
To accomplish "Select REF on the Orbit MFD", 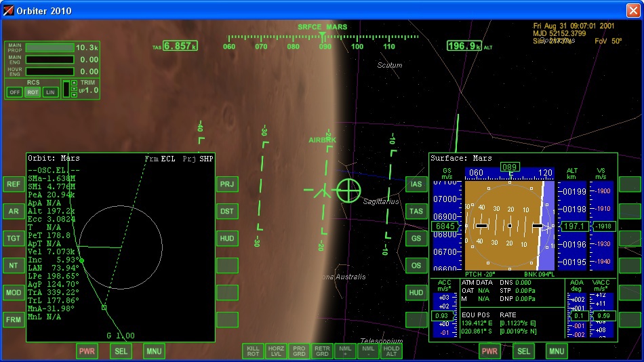I will pos(14,184).
